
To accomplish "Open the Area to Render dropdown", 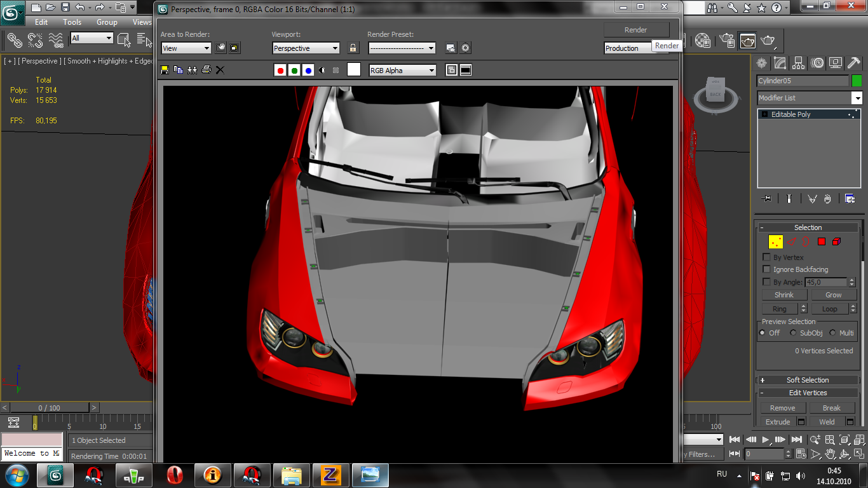I will 186,48.
